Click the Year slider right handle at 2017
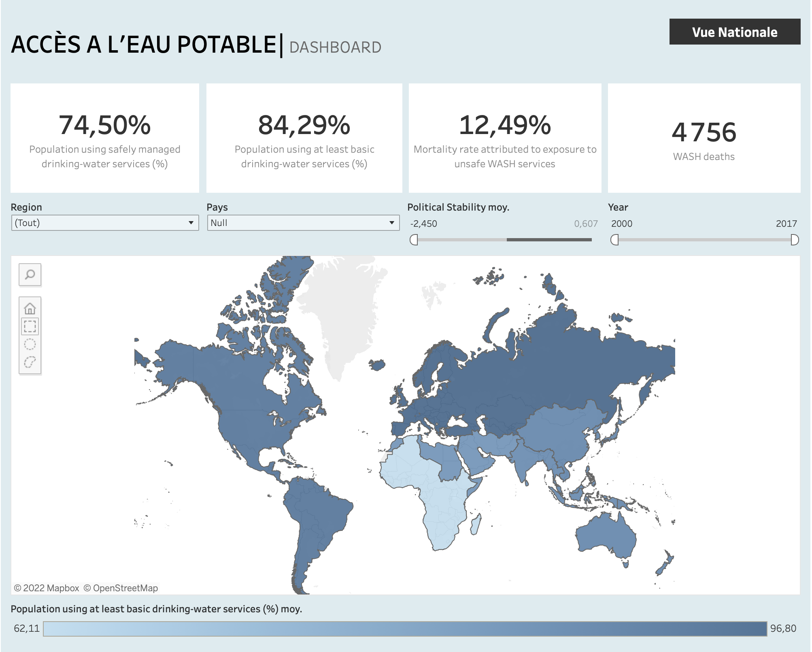The image size is (812, 652). 795,240
